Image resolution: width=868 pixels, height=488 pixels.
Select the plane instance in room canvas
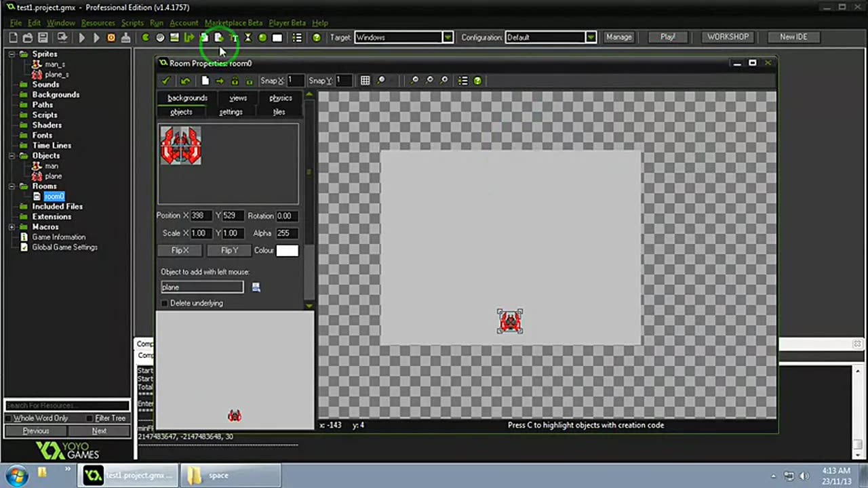pyautogui.click(x=510, y=321)
